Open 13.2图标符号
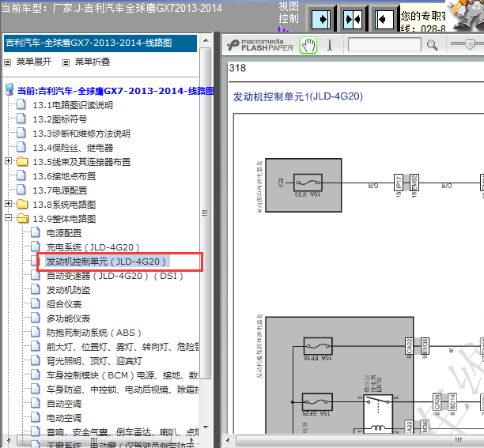The image size is (484, 448). click(x=60, y=119)
